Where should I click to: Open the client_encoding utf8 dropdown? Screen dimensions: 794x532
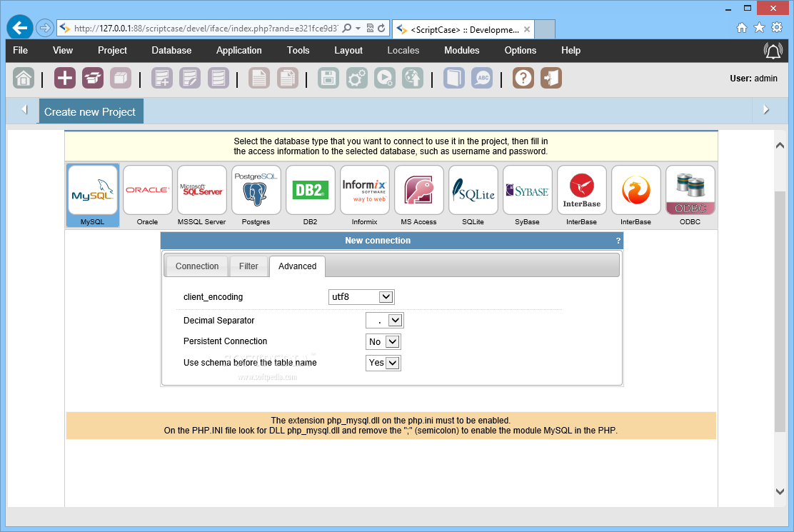[x=361, y=297]
